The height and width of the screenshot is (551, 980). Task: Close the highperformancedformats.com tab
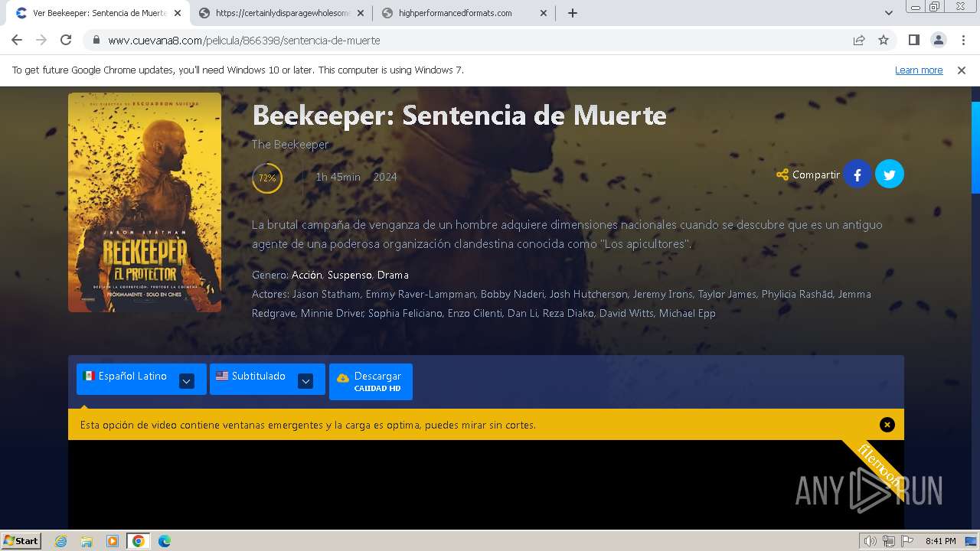pyautogui.click(x=544, y=13)
